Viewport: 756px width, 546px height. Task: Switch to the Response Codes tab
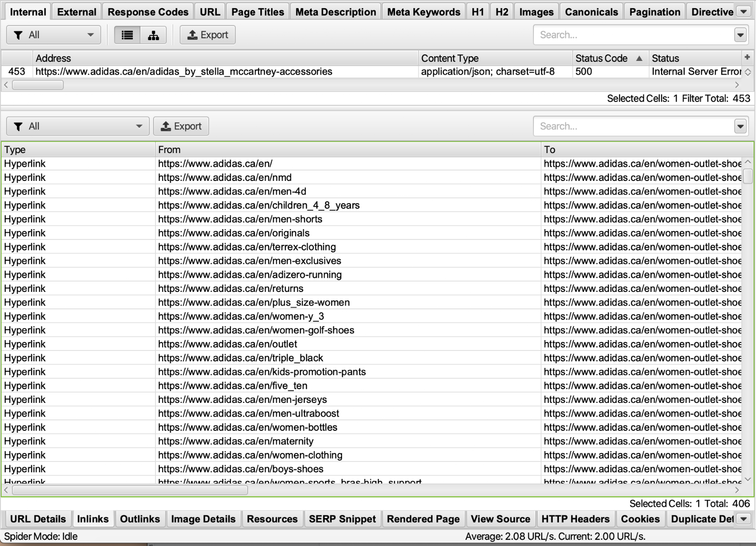[148, 12]
